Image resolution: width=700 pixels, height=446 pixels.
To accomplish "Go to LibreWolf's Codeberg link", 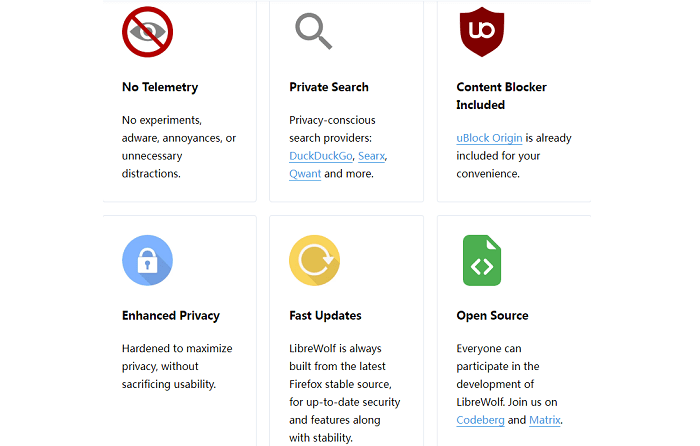I will click(479, 420).
